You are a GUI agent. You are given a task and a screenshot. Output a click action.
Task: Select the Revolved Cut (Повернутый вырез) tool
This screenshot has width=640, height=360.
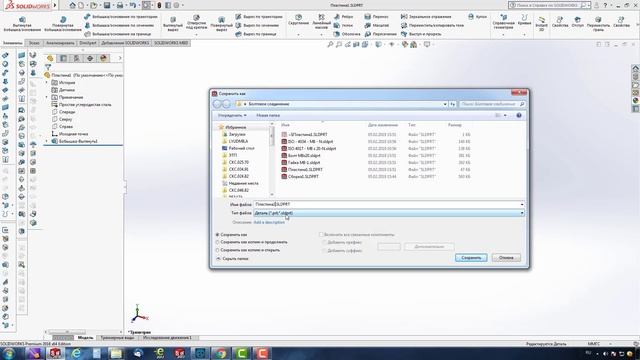tap(222, 24)
